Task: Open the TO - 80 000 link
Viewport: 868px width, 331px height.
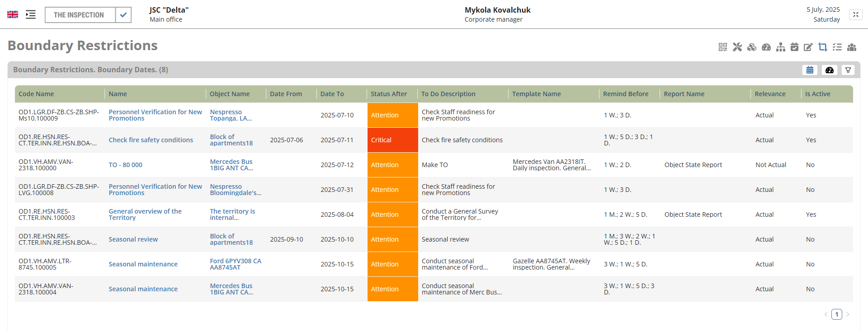Action: [125, 165]
